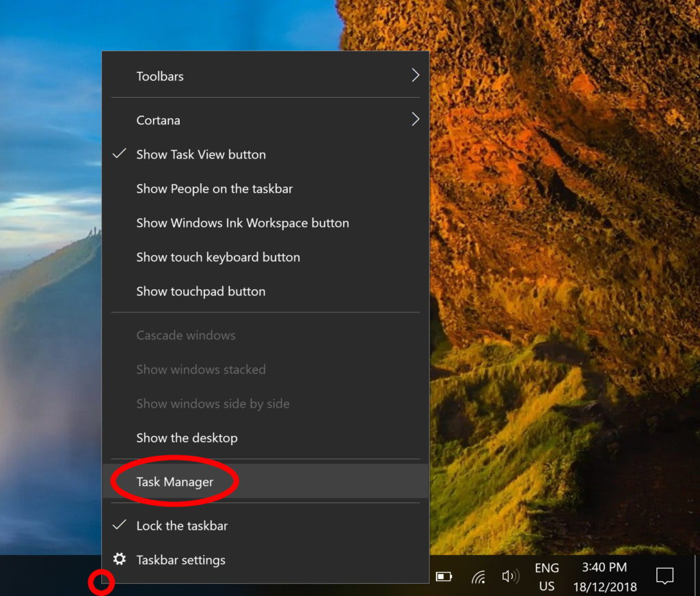Image resolution: width=700 pixels, height=596 pixels.
Task: Click the volume speaker icon
Action: [510, 576]
